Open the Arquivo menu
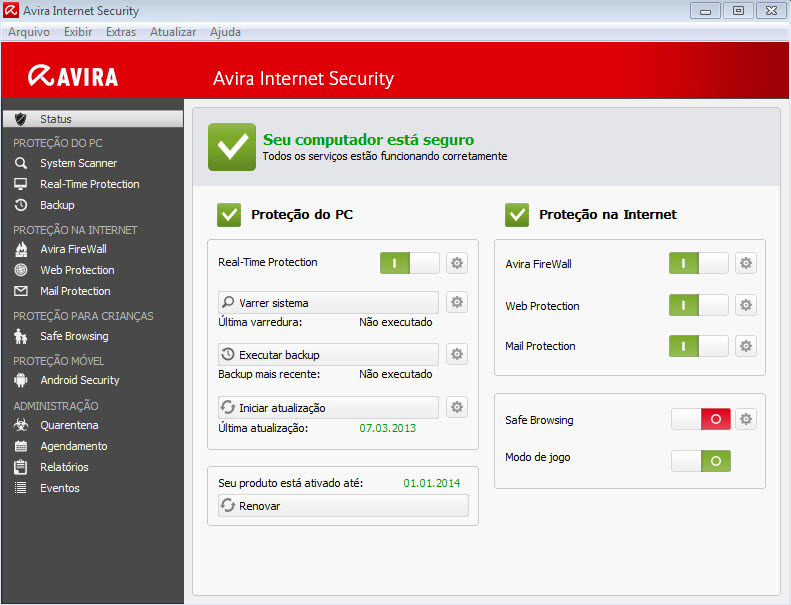Image resolution: width=791 pixels, height=605 pixels. (x=29, y=32)
